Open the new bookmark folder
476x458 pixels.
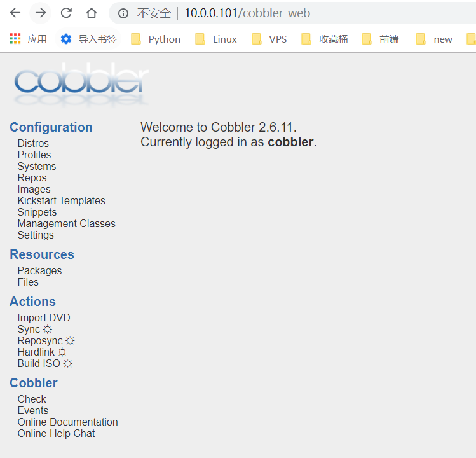click(x=434, y=39)
